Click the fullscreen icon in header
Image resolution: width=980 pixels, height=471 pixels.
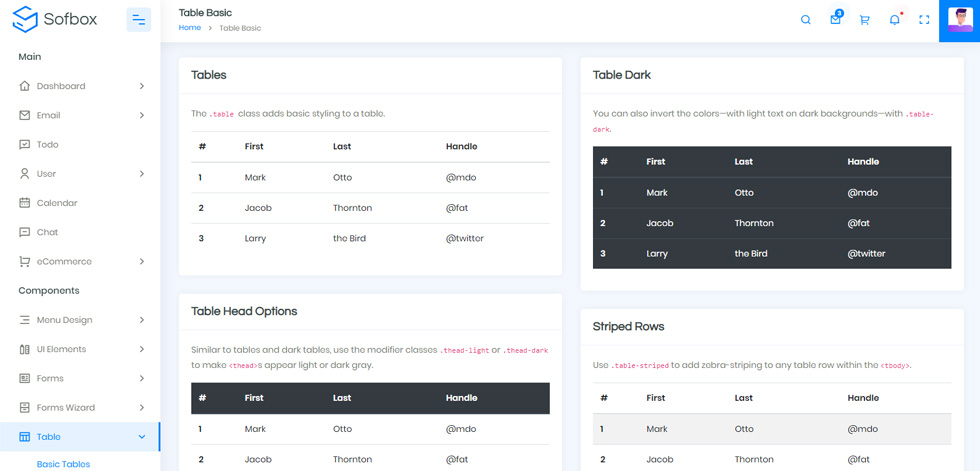click(x=924, y=20)
